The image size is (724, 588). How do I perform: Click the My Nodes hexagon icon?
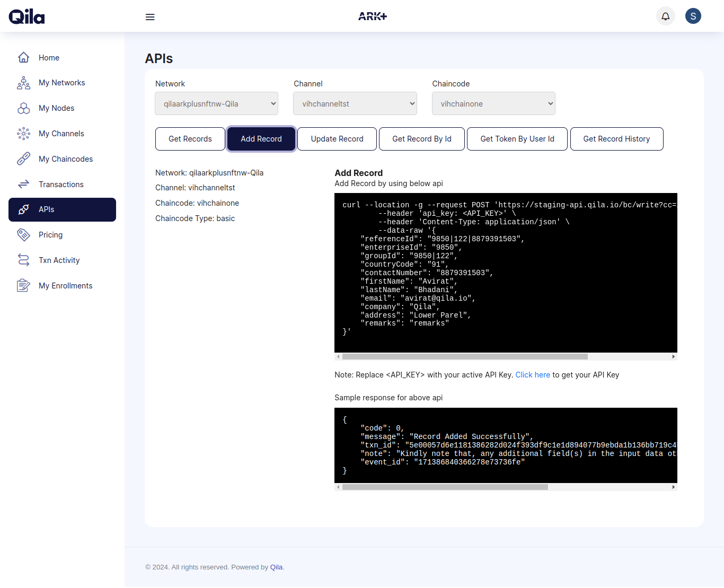23,108
